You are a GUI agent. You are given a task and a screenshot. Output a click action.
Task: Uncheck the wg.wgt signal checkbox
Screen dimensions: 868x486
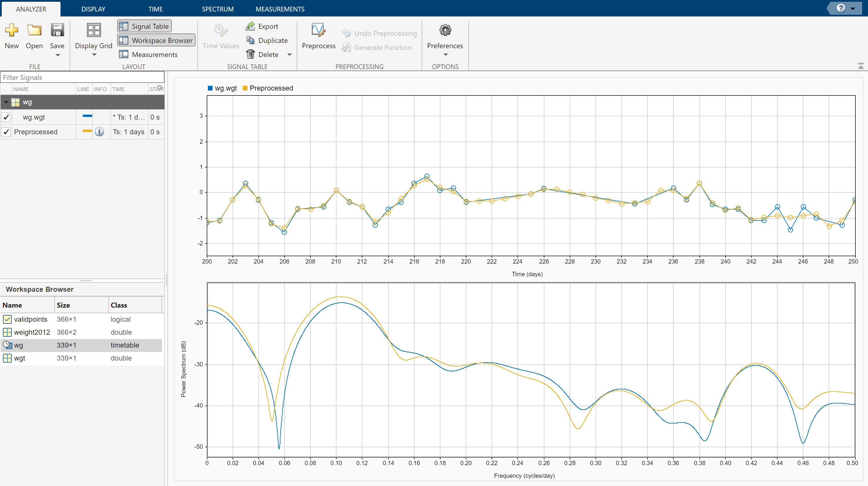tap(6, 117)
